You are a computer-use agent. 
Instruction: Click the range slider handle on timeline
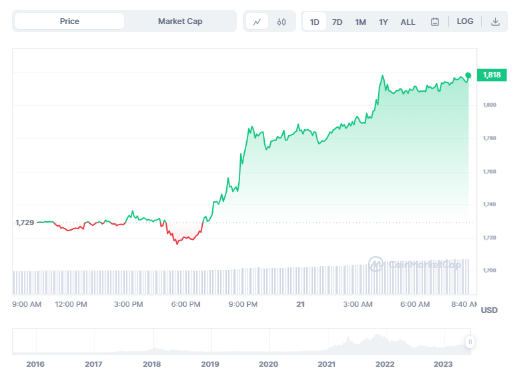(470, 342)
